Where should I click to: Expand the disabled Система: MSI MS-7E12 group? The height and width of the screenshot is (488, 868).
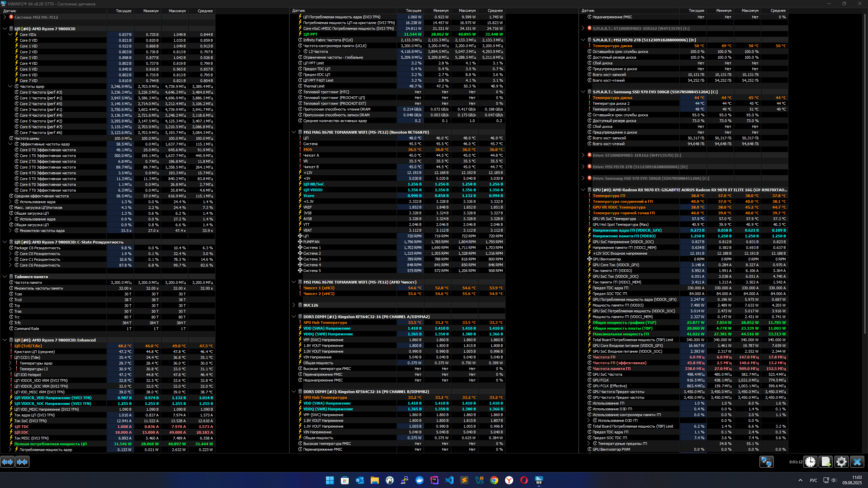(5, 17)
